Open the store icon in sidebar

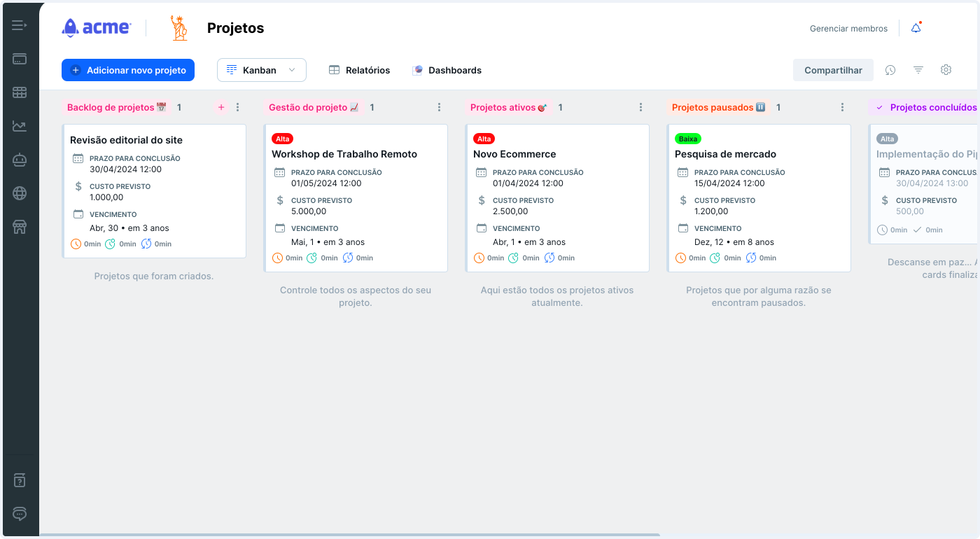[x=20, y=227]
